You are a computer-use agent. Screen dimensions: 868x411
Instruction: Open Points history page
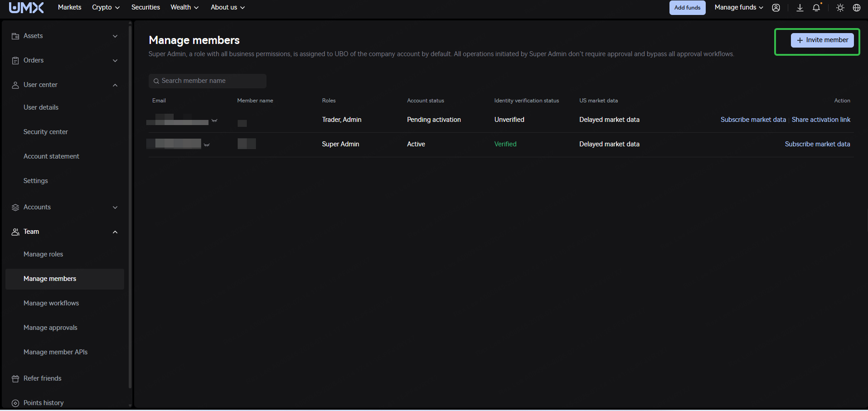pos(44,403)
